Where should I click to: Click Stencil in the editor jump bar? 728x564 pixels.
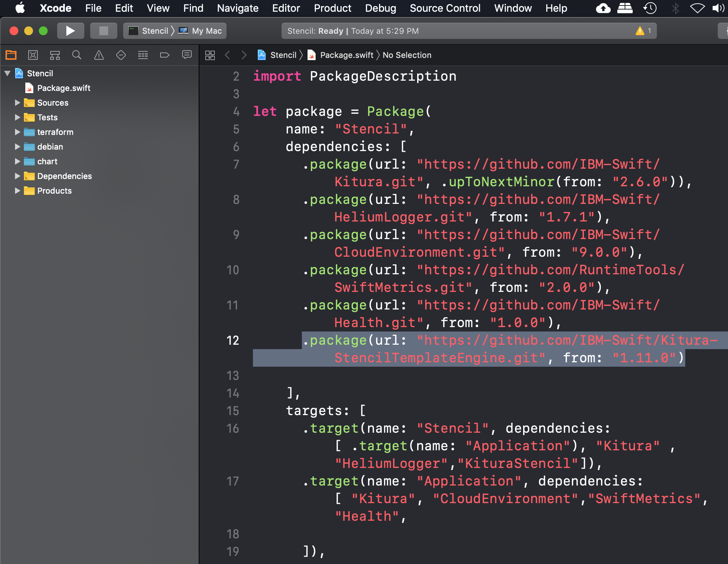(277, 55)
